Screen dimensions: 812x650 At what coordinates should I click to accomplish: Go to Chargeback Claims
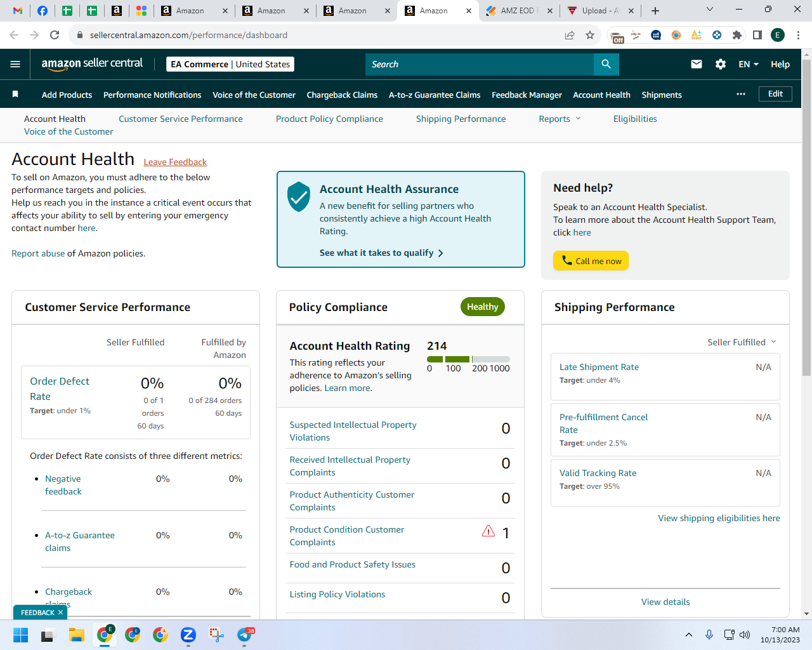coord(342,95)
